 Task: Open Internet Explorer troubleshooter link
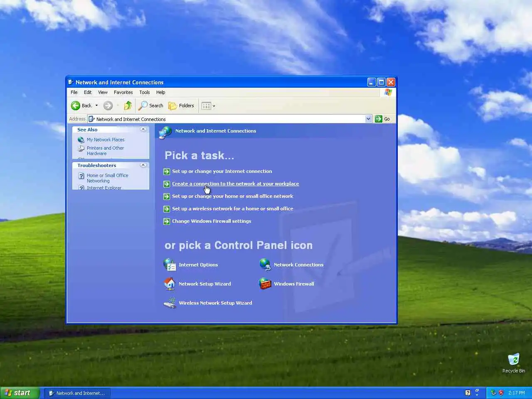tap(104, 187)
